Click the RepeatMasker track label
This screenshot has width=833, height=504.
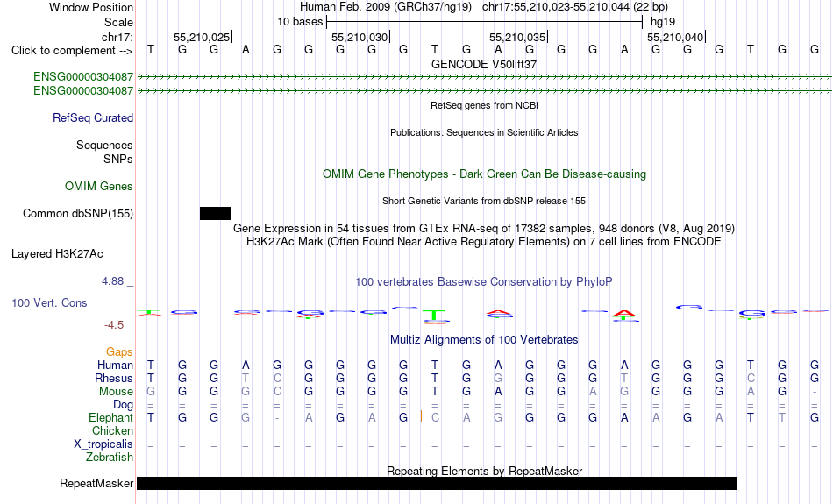coord(96,483)
